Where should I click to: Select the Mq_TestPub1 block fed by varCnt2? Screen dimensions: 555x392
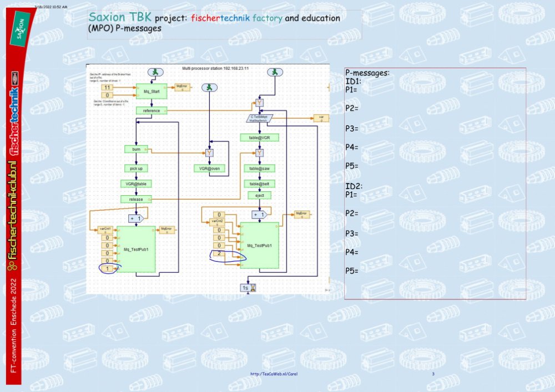259,245
